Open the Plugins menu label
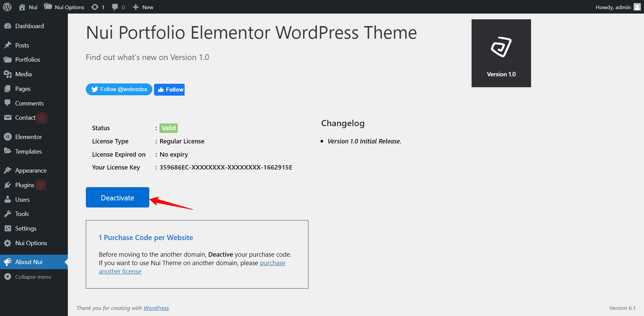Screen dimensions: 644x316 (x=25, y=185)
